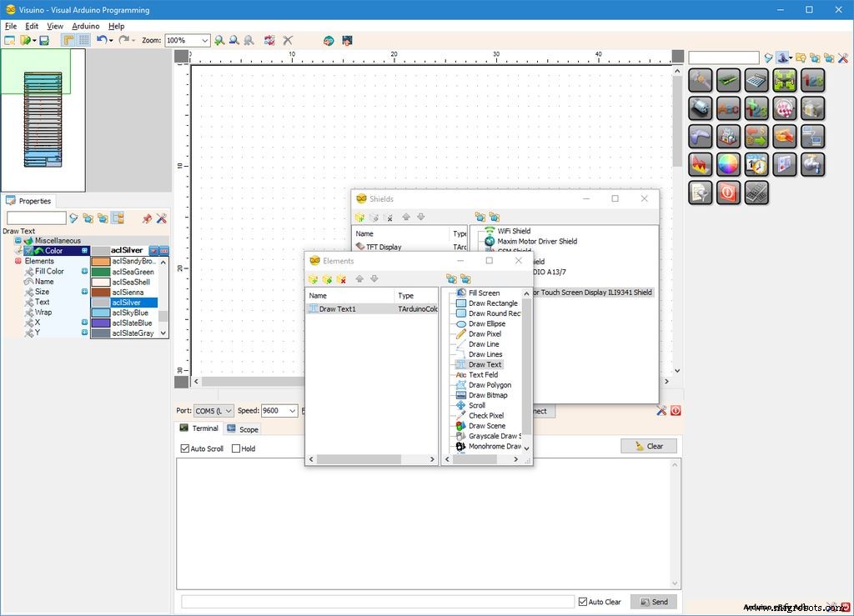Collapse the Miscellaneous group in Properties

click(18, 240)
